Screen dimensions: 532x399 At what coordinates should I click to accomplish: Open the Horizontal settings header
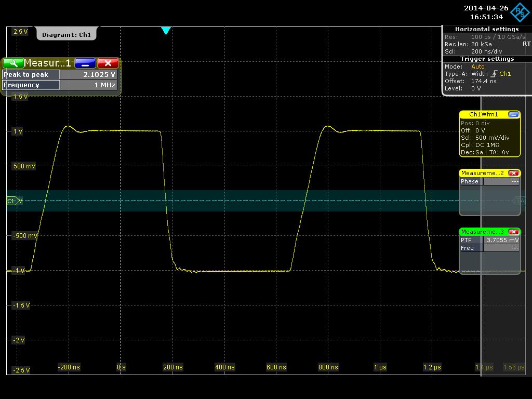tap(486, 29)
